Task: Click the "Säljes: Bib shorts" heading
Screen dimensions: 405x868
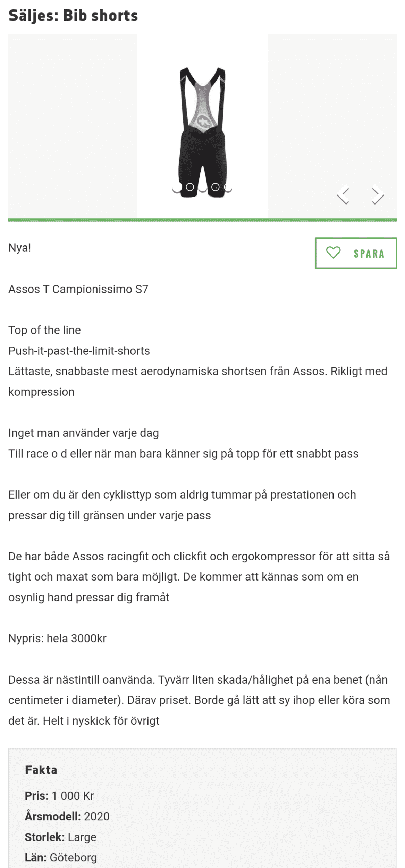Action: coord(73,16)
